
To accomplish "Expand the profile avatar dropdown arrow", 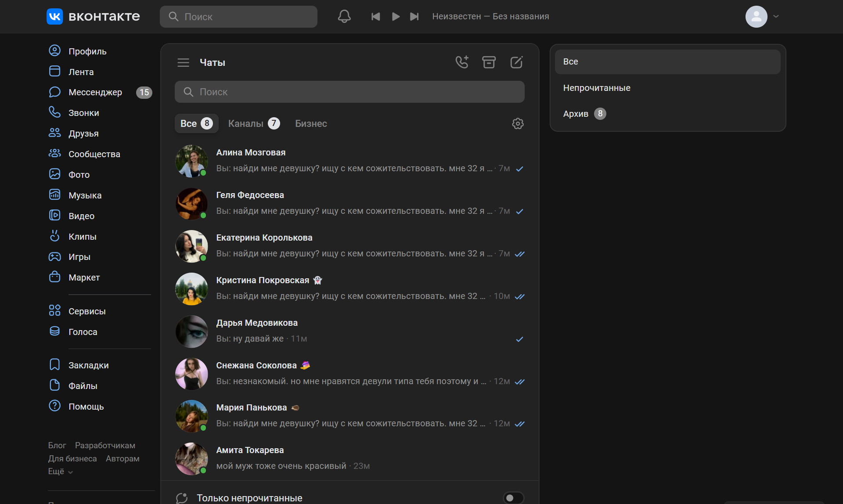I will 776,17.
